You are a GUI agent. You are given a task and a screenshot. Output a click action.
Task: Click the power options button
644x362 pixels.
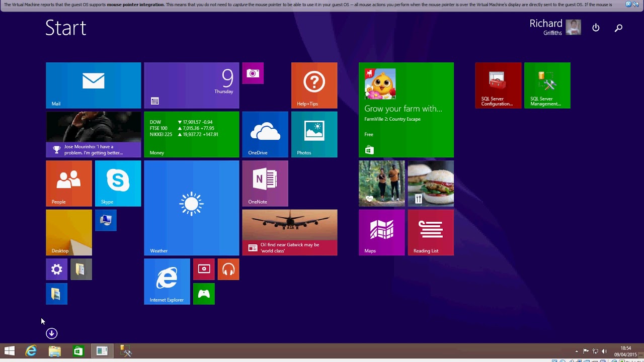(x=596, y=28)
